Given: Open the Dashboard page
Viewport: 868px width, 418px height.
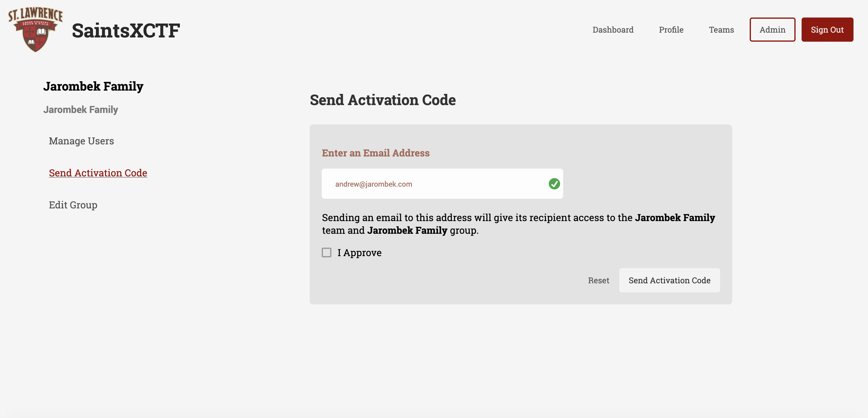Looking at the screenshot, I should coord(613,30).
